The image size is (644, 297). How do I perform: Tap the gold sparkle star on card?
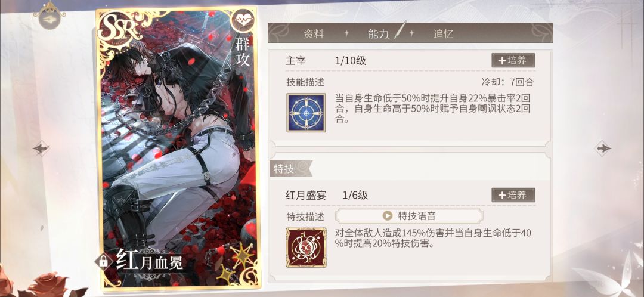pos(242,256)
